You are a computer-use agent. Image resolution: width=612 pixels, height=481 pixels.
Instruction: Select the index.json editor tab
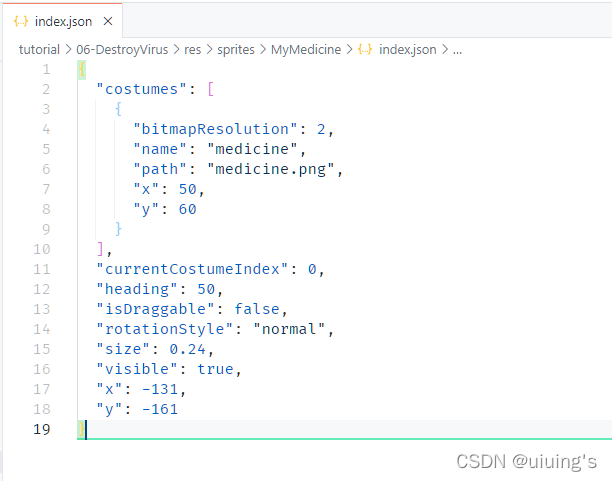coord(62,21)
